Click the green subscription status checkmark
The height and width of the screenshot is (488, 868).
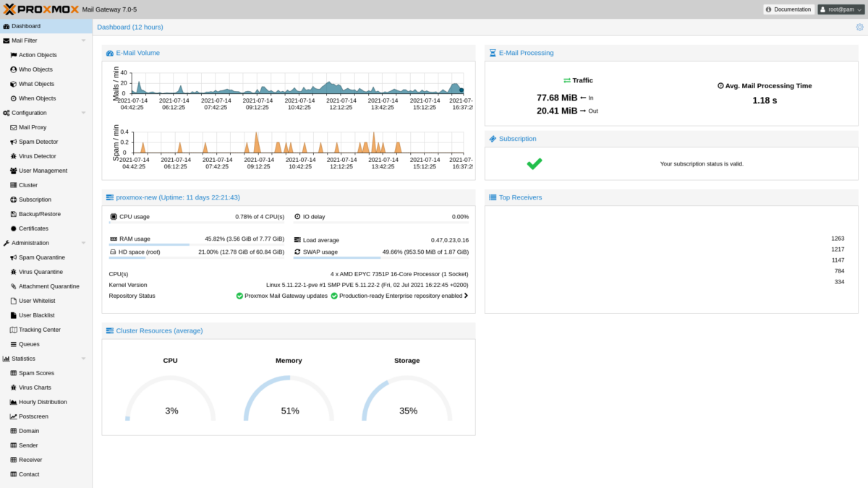535,163
